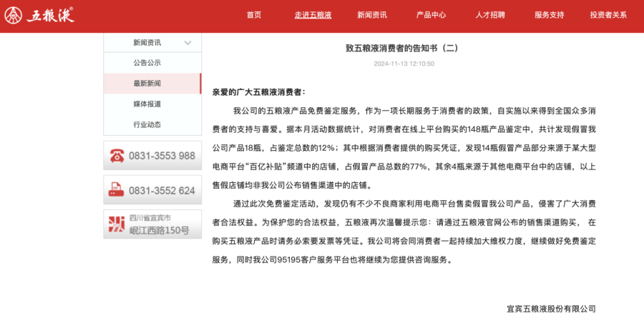Click the phone number 0831-3553 988

pos(162,156)
